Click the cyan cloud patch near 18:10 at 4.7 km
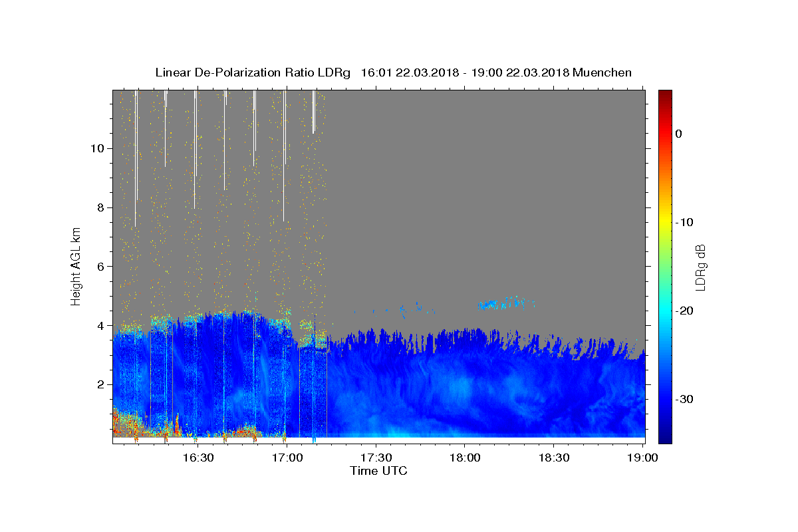 (x=504, y=303)
